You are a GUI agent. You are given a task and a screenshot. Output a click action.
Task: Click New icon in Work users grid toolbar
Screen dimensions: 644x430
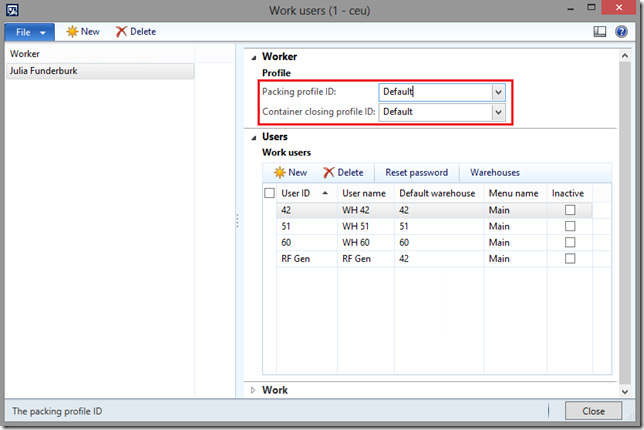(x=280, y=172)
